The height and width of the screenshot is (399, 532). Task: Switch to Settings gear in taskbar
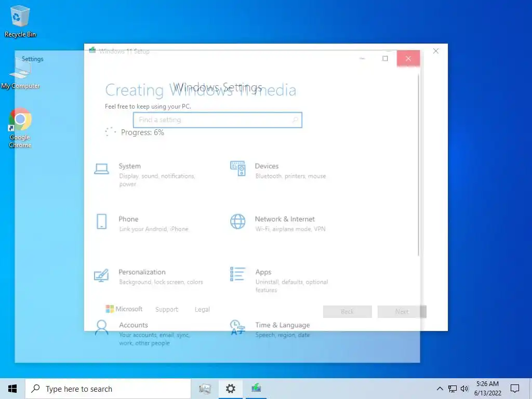230,389
